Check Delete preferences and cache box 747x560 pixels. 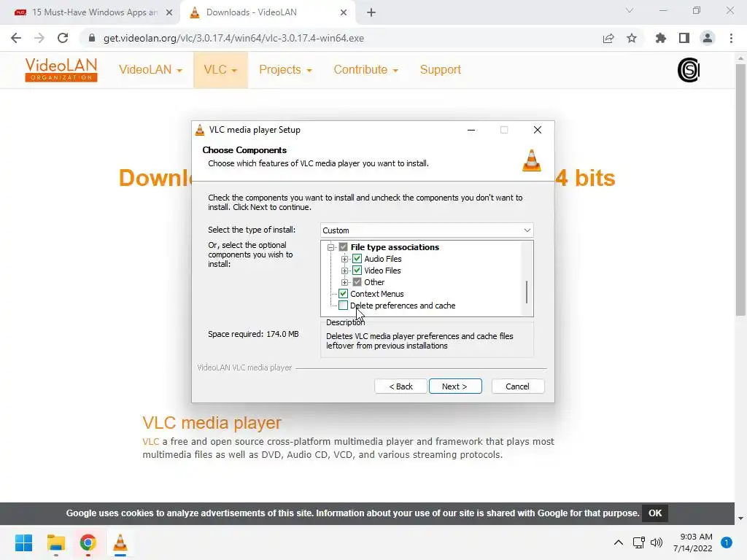pyautogui.click(x=343, y=306)
